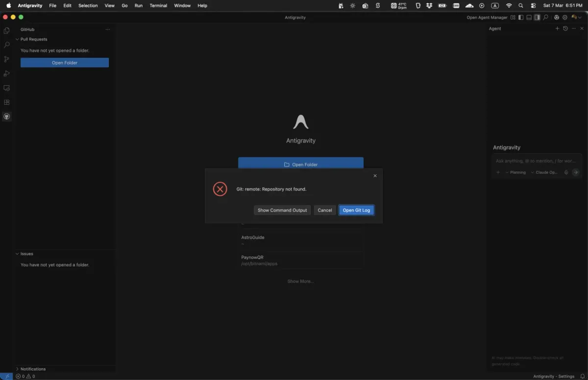
Task: Open the Antigravity app menu in the menu bar
Action: pyautogui.click(x=30, y=5)
